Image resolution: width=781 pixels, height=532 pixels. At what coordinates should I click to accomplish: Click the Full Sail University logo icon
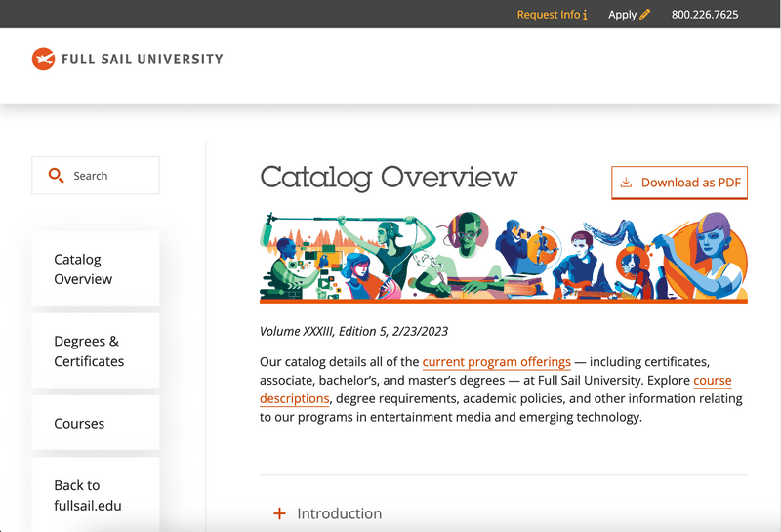[x=43, y=59]
